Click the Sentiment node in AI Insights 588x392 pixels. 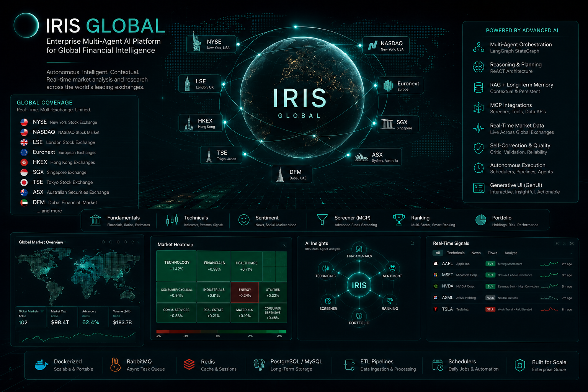392,270
